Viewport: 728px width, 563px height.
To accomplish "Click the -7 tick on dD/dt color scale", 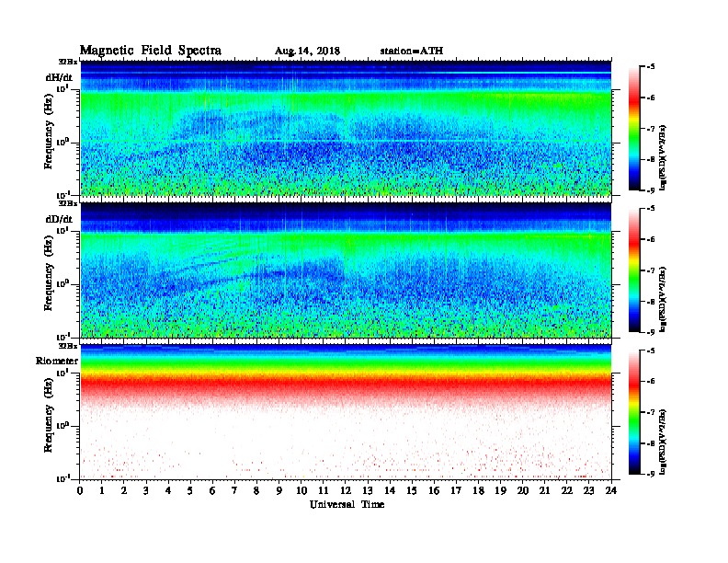I will (650, 270).
